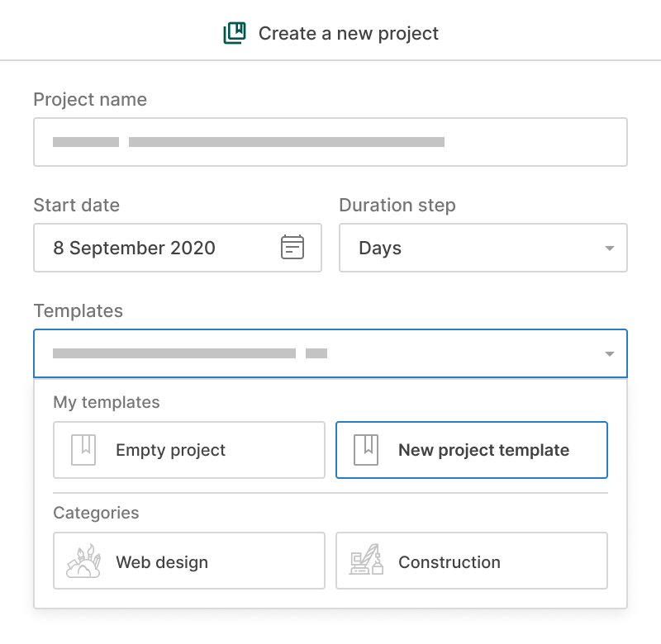Select the Empty project template

pyautogui.click(x=189, y=450)
